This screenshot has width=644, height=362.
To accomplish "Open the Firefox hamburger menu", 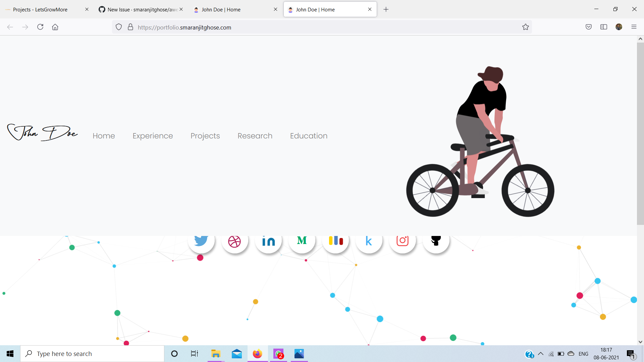I will coord(634,27).
